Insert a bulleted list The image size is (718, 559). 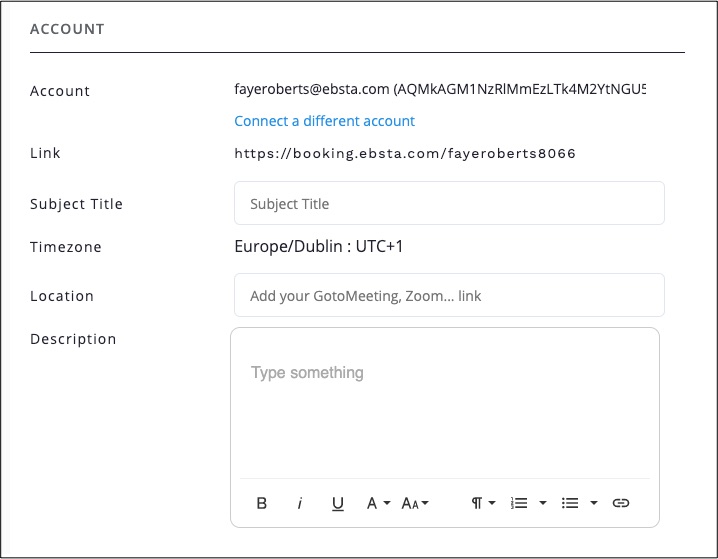click(570, 503)
